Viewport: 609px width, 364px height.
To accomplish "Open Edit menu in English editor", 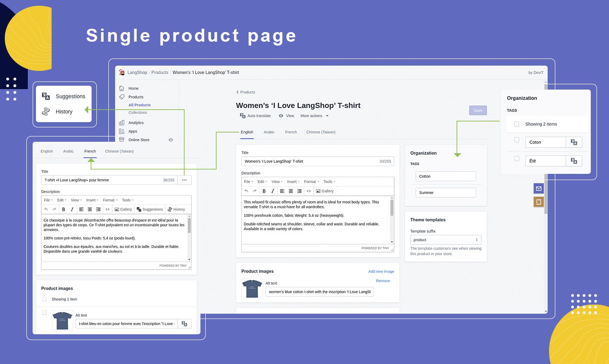I will click(262, 182).
